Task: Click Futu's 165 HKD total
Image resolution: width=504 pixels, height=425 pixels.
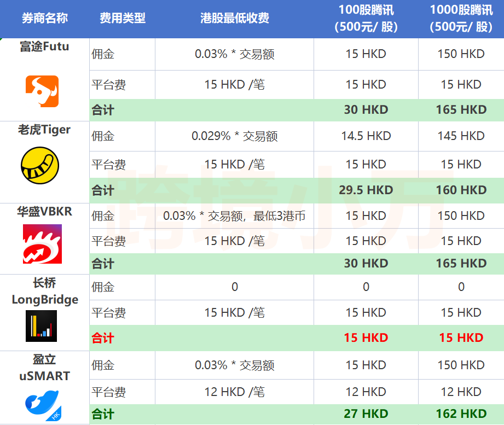Action: click(461, 110)
